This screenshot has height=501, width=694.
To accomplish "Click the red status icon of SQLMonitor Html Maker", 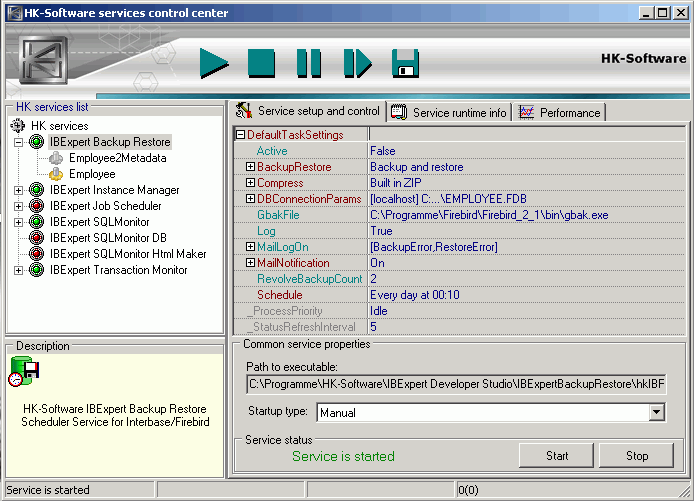I will [36, 254].
